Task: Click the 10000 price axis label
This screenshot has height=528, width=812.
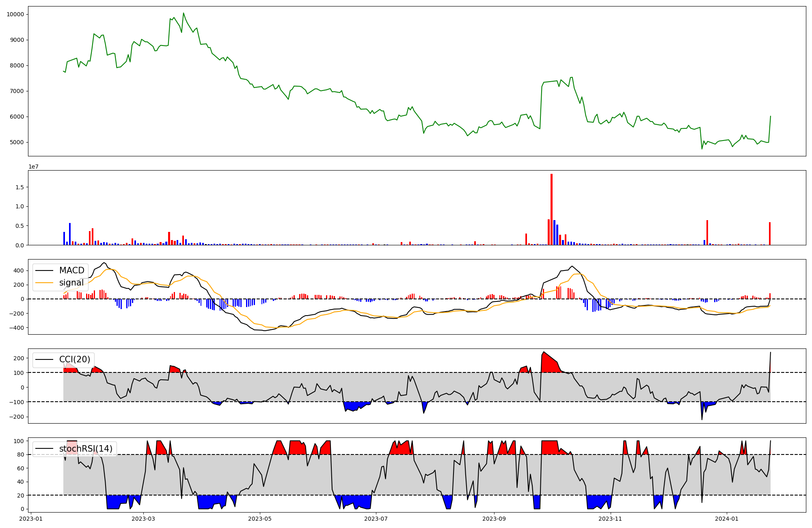Action: 15,14
